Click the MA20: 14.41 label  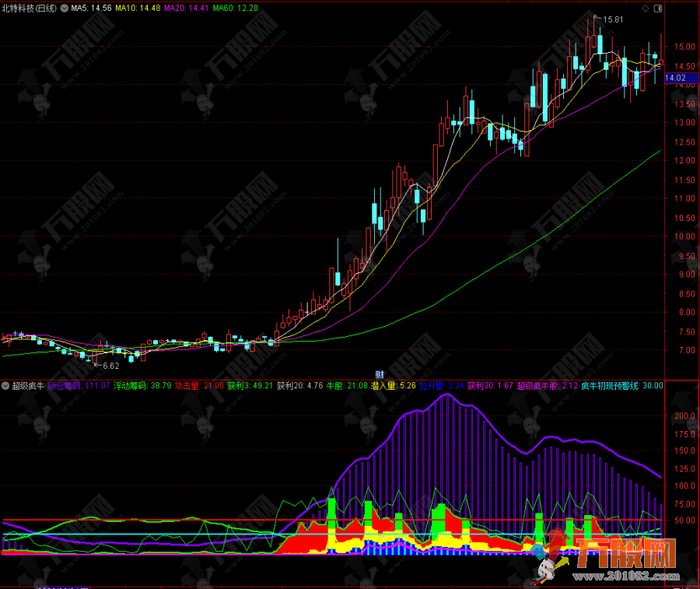tap(186, 8)
